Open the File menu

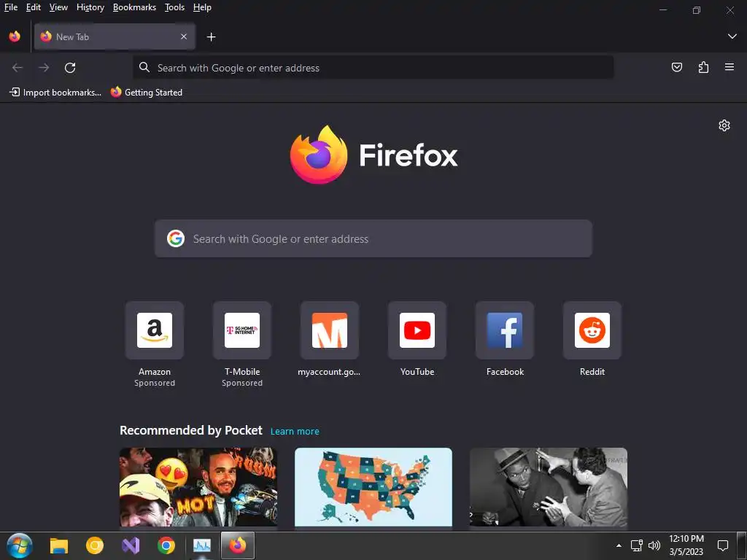tap(10, 7)
